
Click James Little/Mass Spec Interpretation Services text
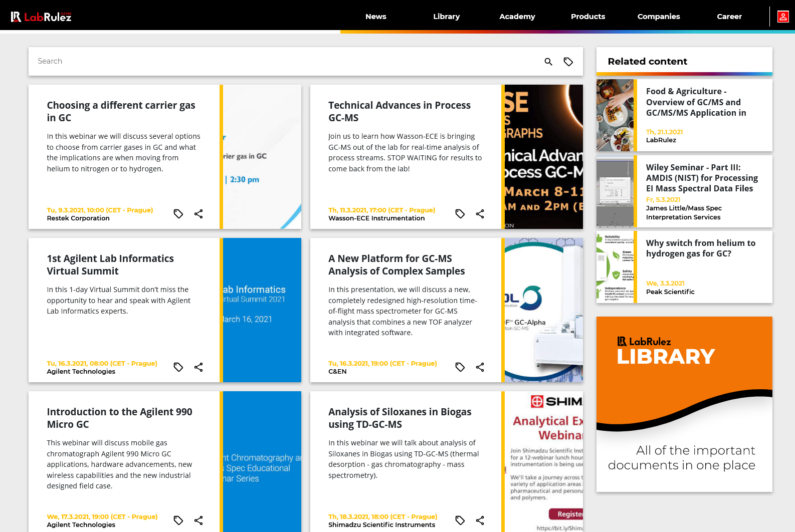[684, 213]
